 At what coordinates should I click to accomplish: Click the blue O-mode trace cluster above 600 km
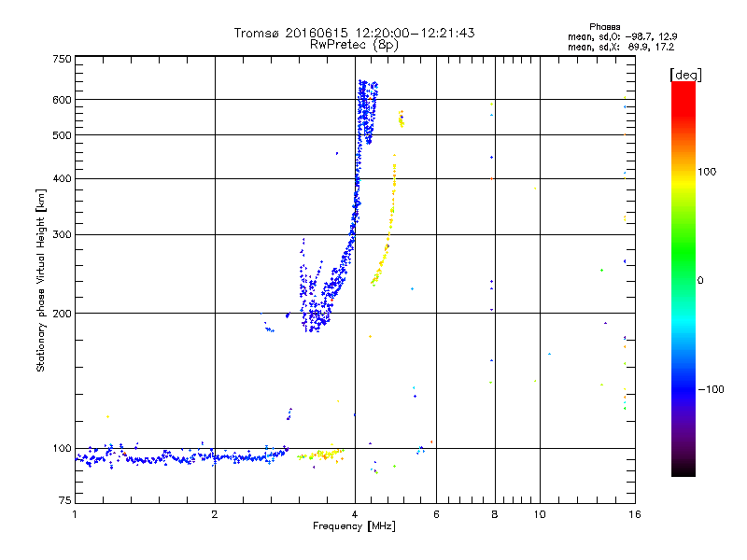click(x=368, y=112)
